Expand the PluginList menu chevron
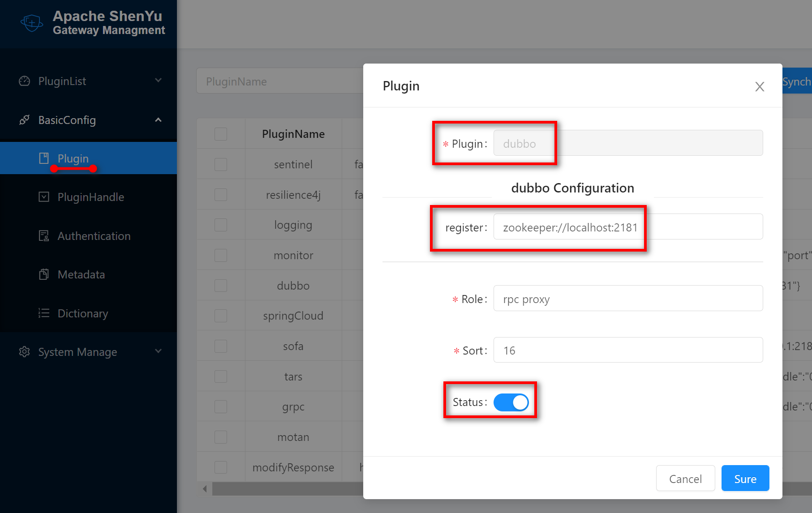The image size is (812, 513). click(158, 81)
